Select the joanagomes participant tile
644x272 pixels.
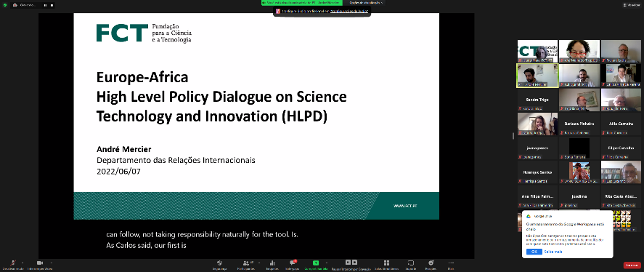click(537, 148)
